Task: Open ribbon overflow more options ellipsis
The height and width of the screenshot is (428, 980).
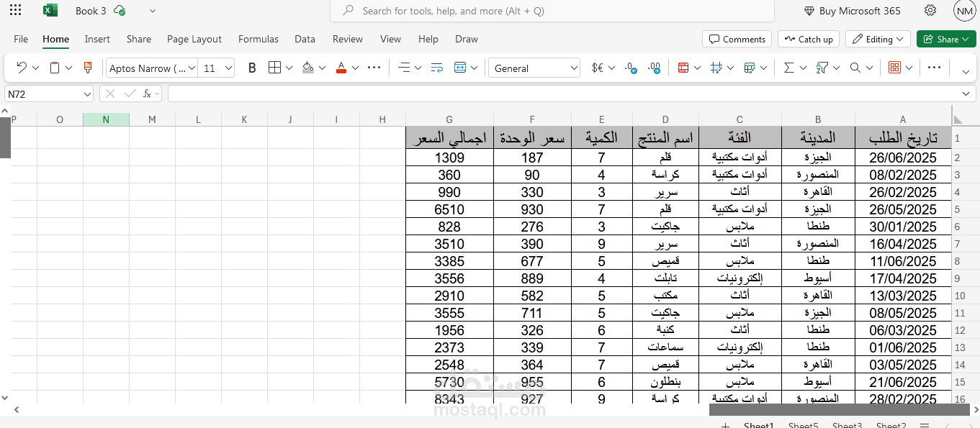Action: [x=934, y=68]
